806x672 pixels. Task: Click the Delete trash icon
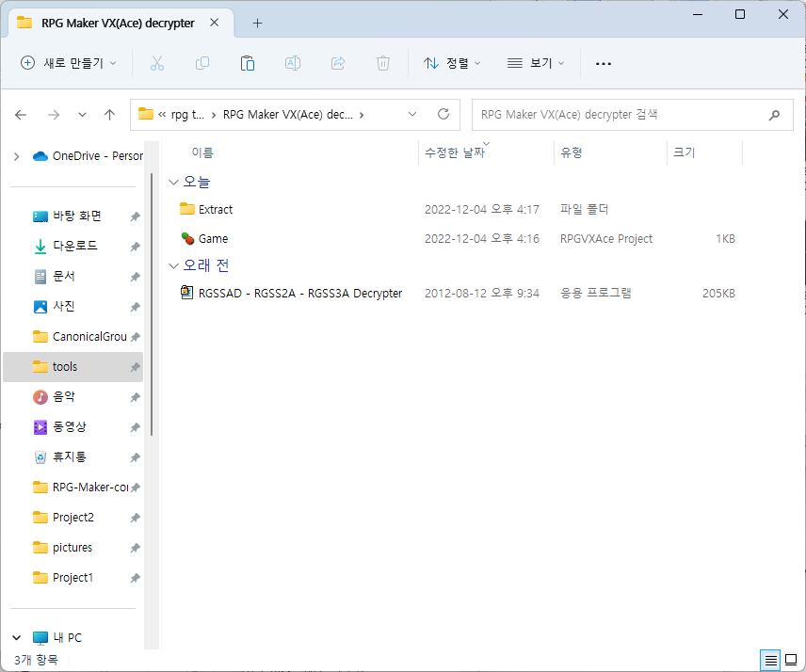point(383,63)
